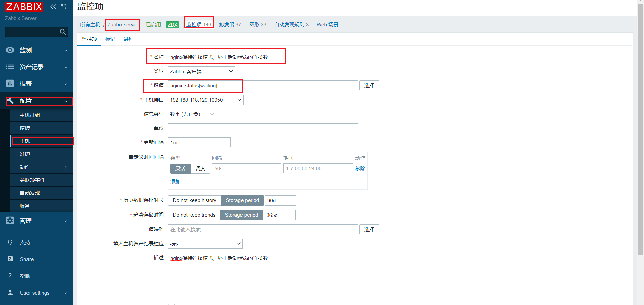Open 关联项事件 in sidebar
This screenshot has width=644, height=305.
click(x=42, y=180)
